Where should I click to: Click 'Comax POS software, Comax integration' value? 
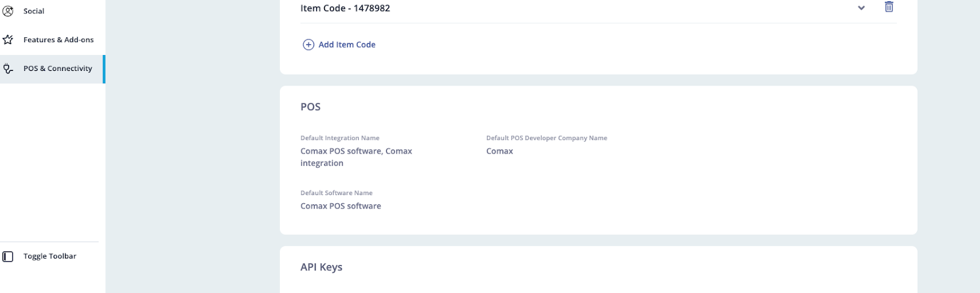356,157
